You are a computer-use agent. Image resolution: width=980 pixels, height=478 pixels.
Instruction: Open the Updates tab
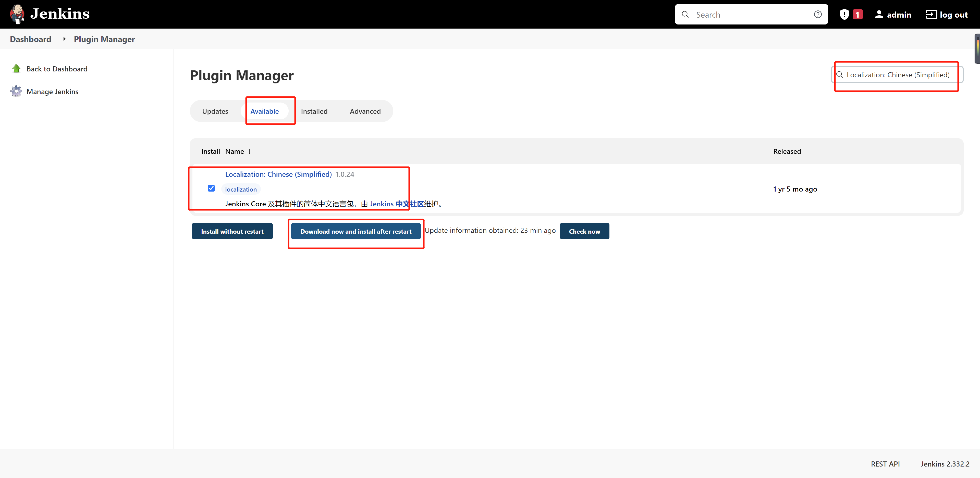click(x=215, y=111)
